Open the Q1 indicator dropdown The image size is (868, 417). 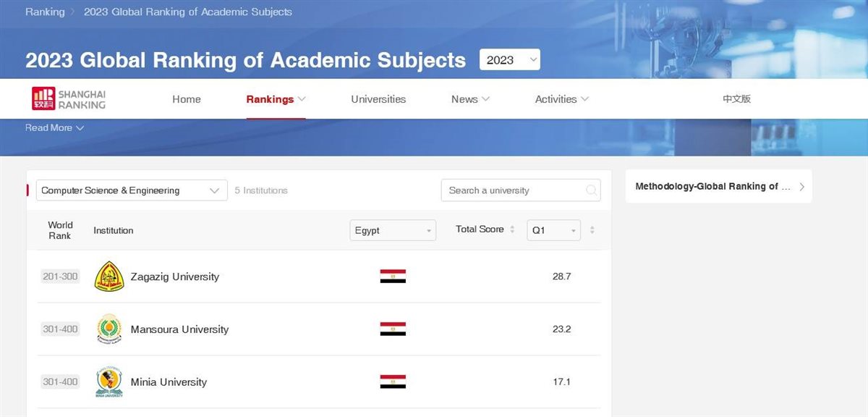coord(553,230)
